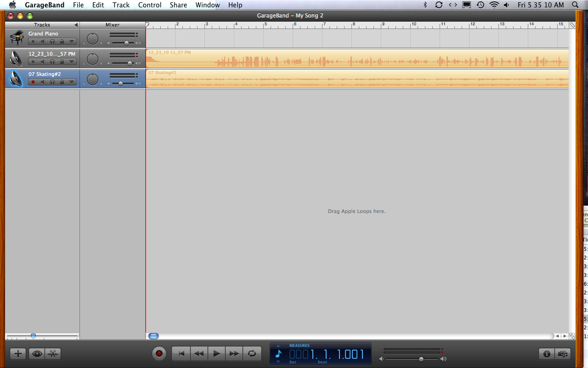The image size is (588, 368).
Task: Open the Window menu
Action: coord(208,5)
